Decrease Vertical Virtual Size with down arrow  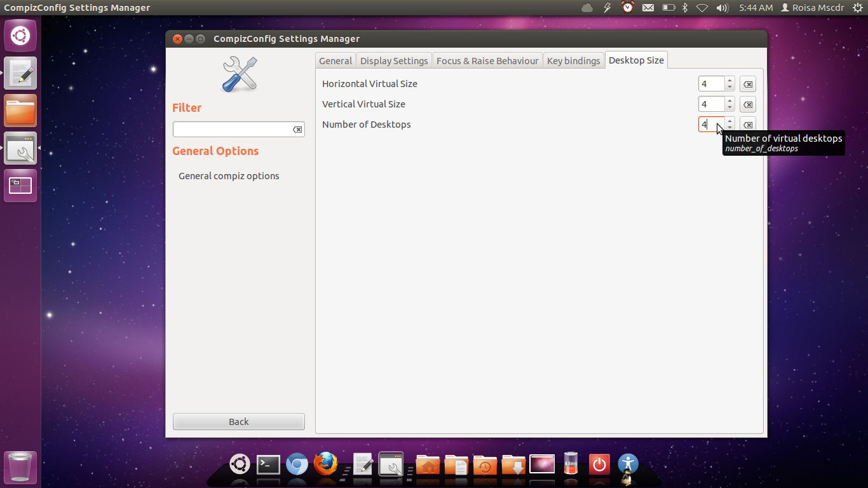pyautogui.click(x=729, y=108)
